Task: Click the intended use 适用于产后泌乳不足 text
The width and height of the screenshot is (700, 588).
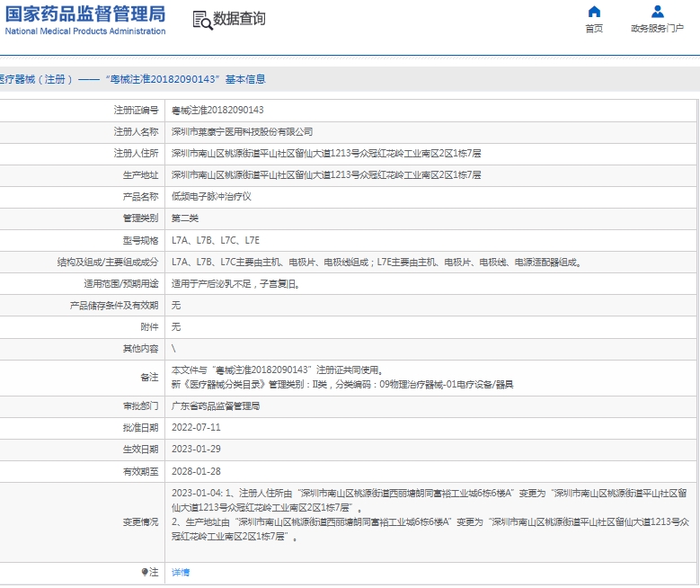Action: pyautogui.click(x=235, y=284)
